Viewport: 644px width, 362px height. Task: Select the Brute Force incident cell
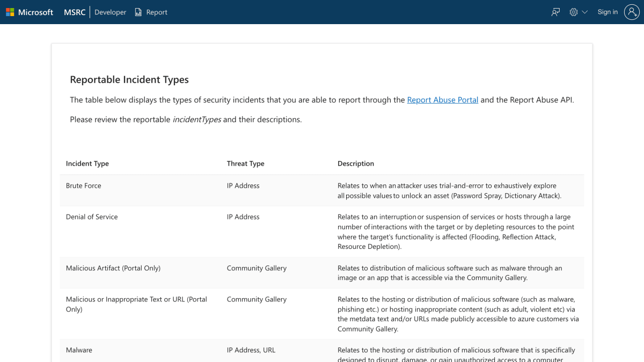coord(84,186)
